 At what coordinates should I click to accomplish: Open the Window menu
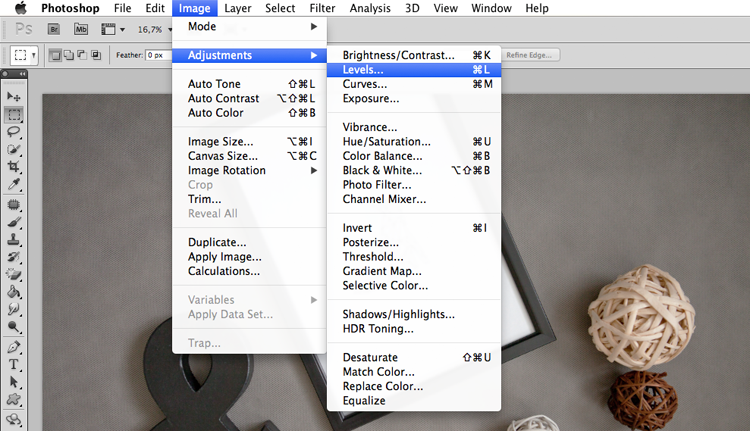tap(491, 8)
